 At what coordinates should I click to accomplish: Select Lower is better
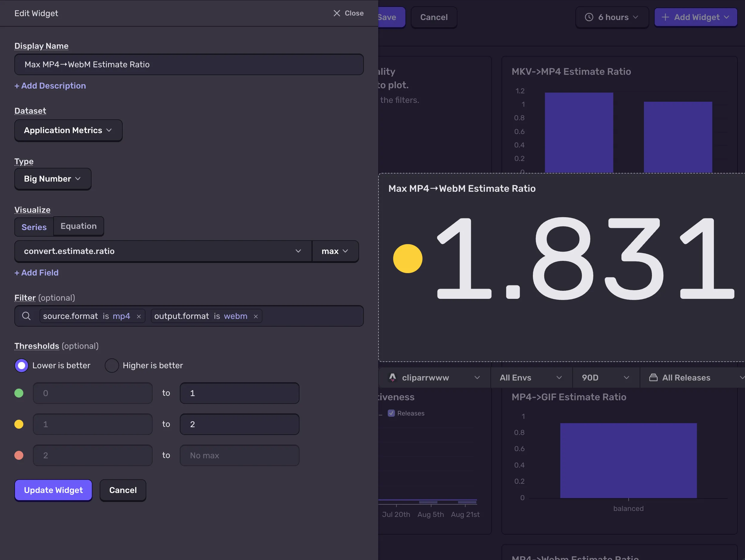tap(22, 365)
